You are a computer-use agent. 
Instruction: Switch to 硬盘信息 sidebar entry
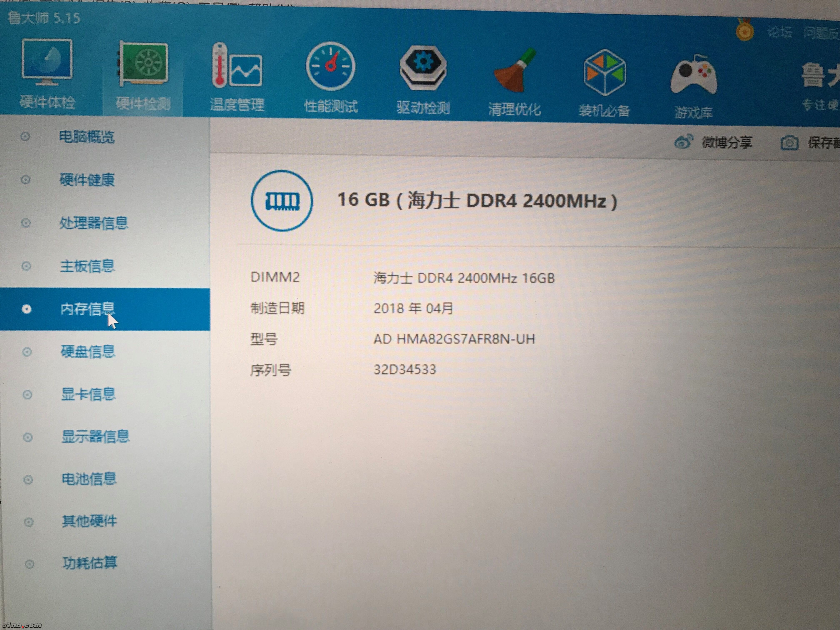pyautogui.click(x=88, y=352)
